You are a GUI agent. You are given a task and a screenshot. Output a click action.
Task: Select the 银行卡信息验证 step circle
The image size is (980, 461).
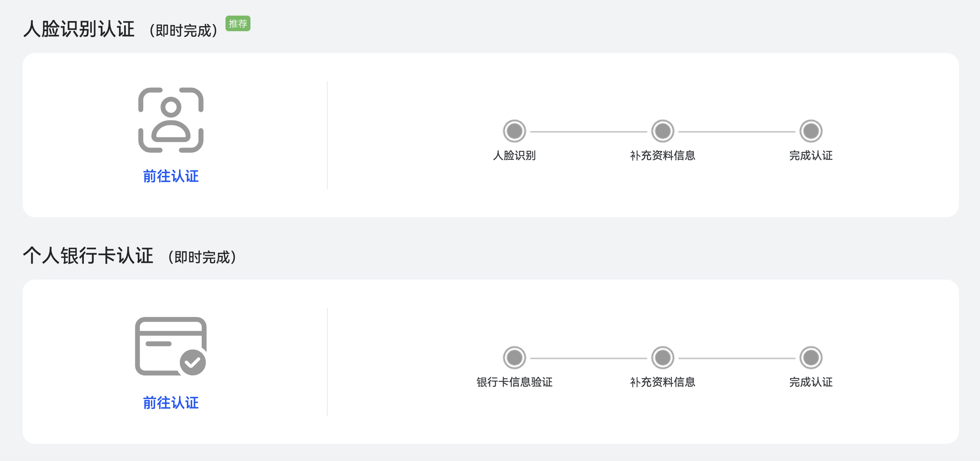point(516,358)
